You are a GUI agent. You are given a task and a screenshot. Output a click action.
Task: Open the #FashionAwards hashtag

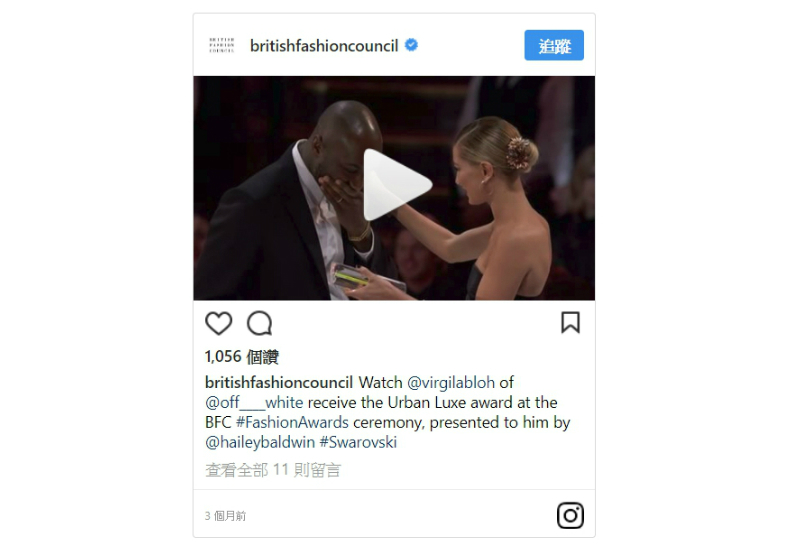click(292, 422)
